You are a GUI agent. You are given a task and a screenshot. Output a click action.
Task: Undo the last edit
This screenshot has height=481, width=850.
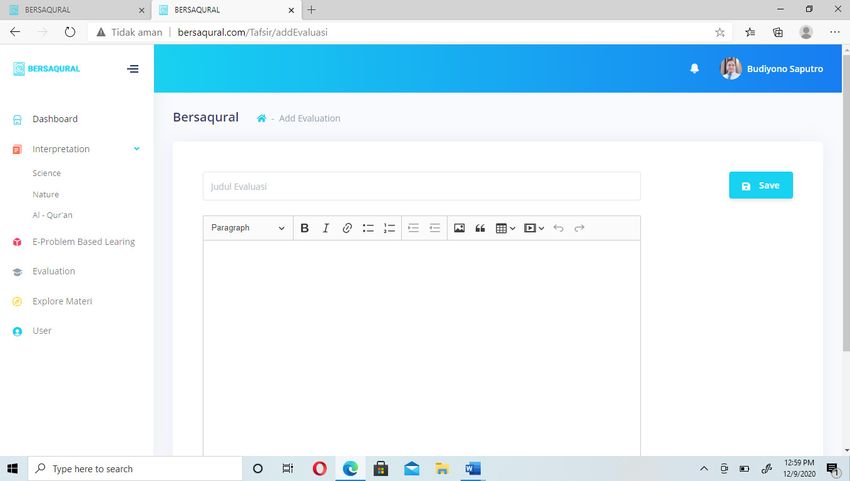(558, 228)
